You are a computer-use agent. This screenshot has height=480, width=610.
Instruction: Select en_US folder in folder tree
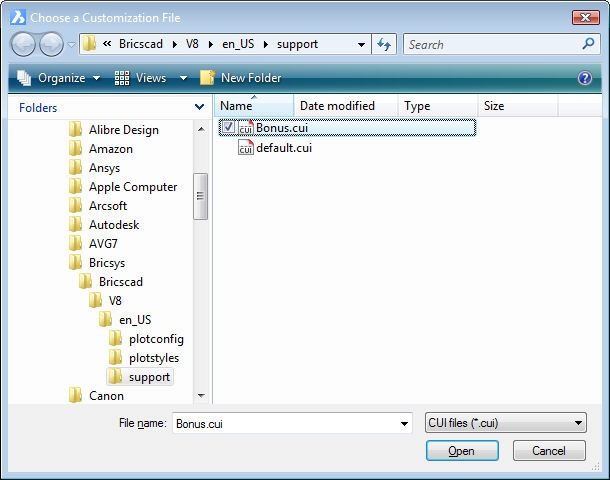point(135,320)
